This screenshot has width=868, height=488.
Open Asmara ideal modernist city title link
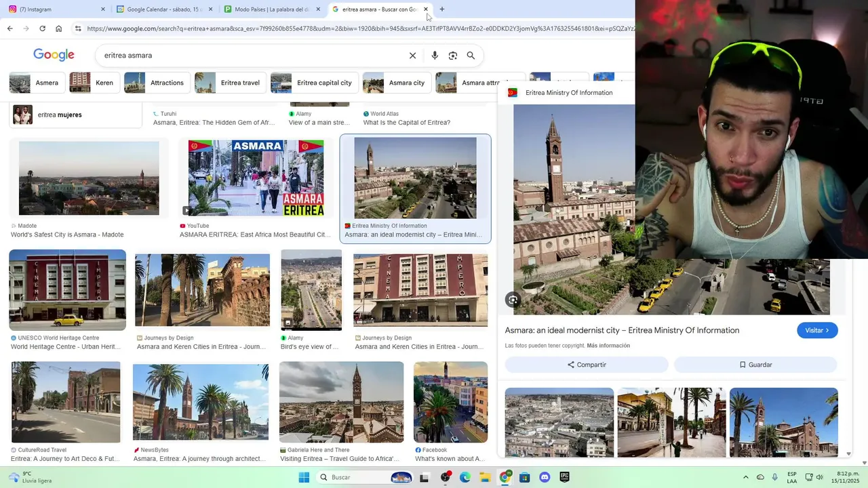tap(622, 330)
